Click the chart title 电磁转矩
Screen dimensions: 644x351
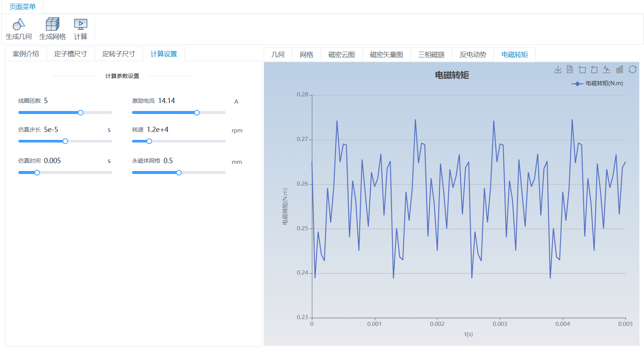click(x=452, y=75)
